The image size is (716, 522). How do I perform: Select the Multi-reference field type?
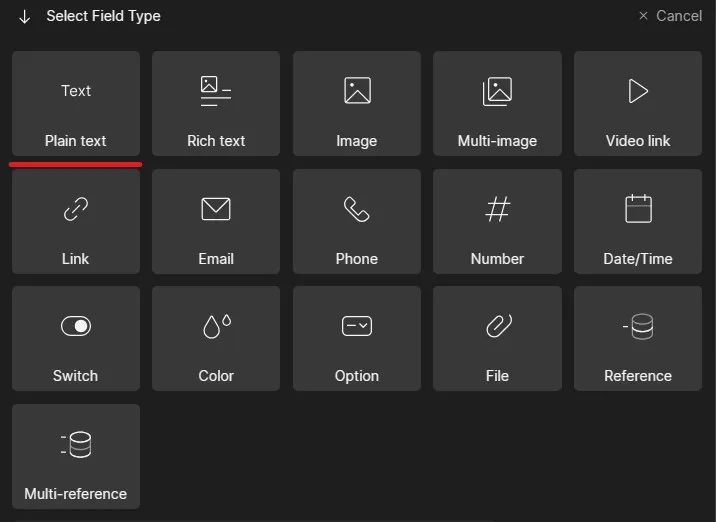click(76, 457)
